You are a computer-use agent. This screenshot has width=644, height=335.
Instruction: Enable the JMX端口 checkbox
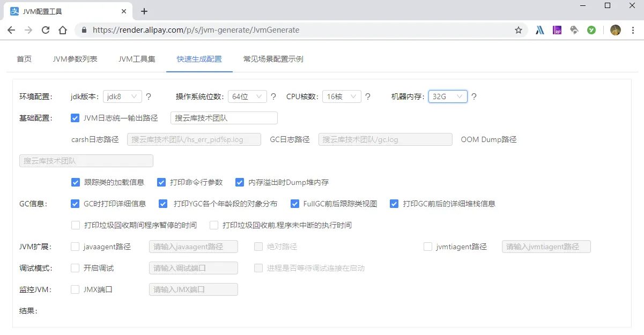[x=75, y=289]
